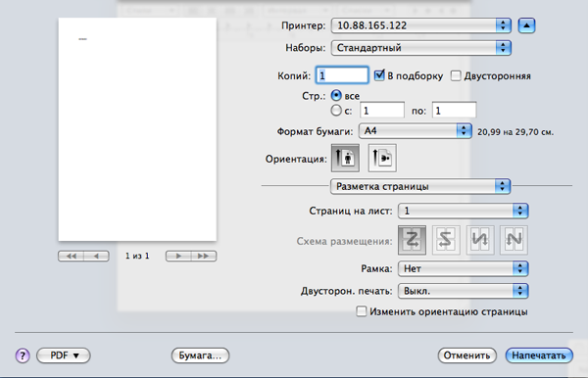Choose inverted N layout direction icon
The width and height of the screenshot is (588, 378).
480,240
